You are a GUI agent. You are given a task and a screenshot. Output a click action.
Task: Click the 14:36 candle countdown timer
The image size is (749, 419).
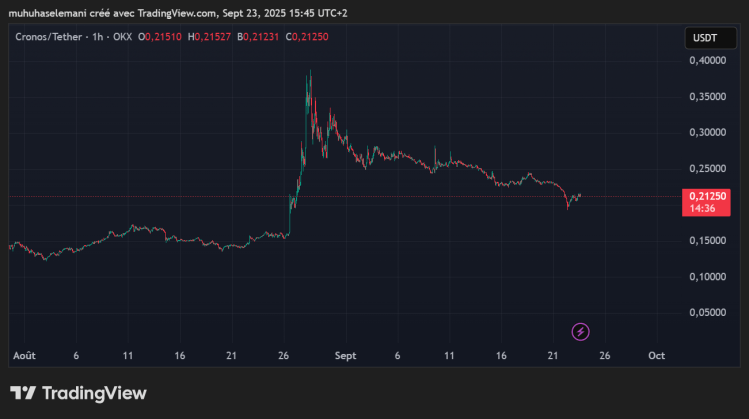pos(703,208)
